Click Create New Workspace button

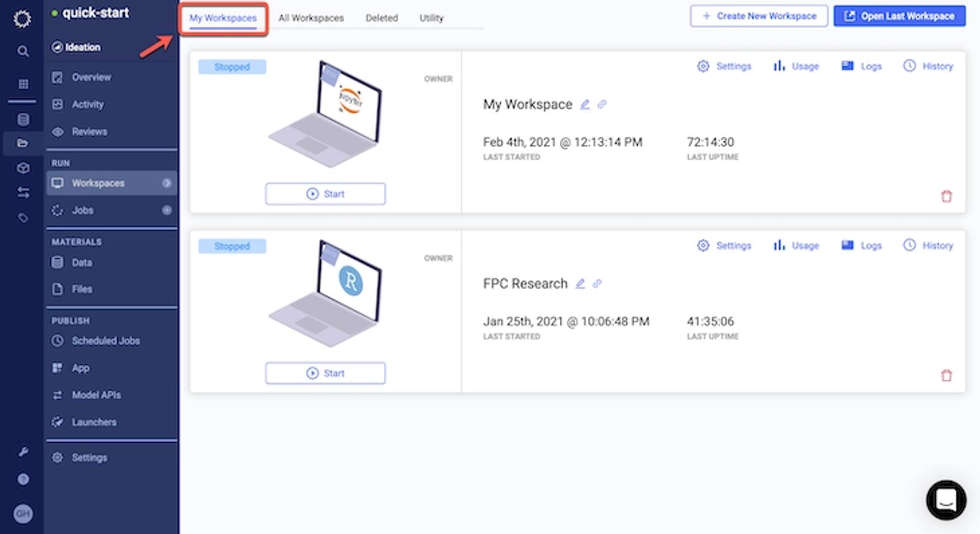pos(759,16)
